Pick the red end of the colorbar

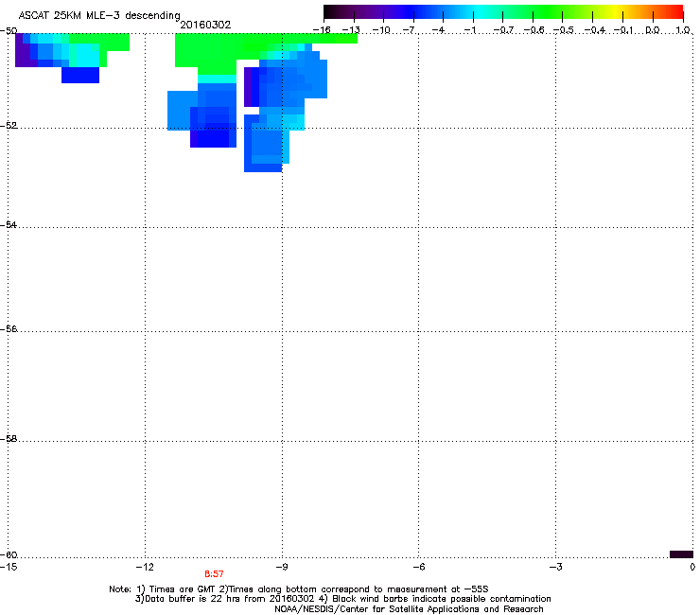click(677, 12)
